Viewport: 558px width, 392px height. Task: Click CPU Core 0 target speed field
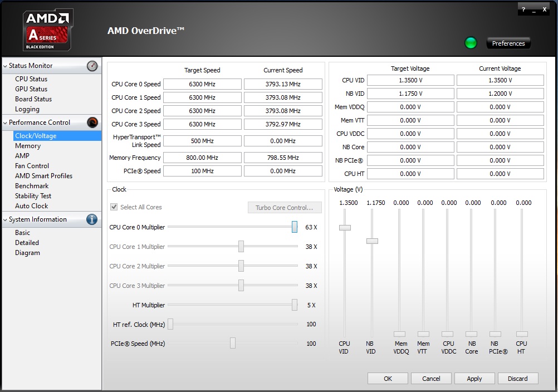click(202, 84)
